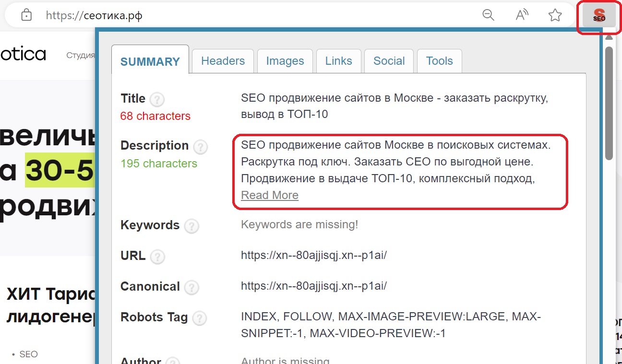Open the Headers tab
622x364 pixels.
tap(223, 61)
